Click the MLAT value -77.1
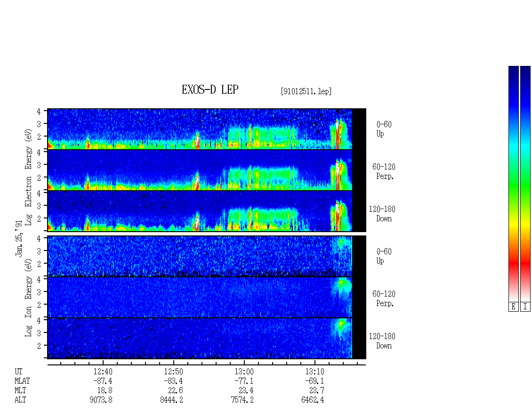The width and height of the screenshot is (532, 412). pos(244,381)
